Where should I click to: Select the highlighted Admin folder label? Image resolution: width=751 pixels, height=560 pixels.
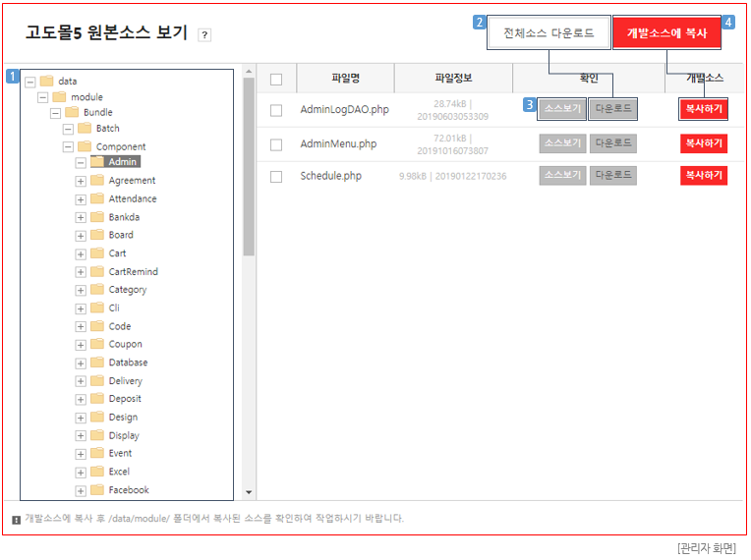pos(123,162)
